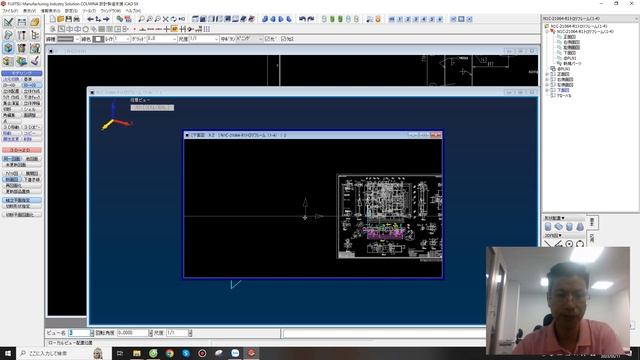Click the left arrow navigation icon
The height and width of the screenshot is (360, 640).
pos(91,19)
